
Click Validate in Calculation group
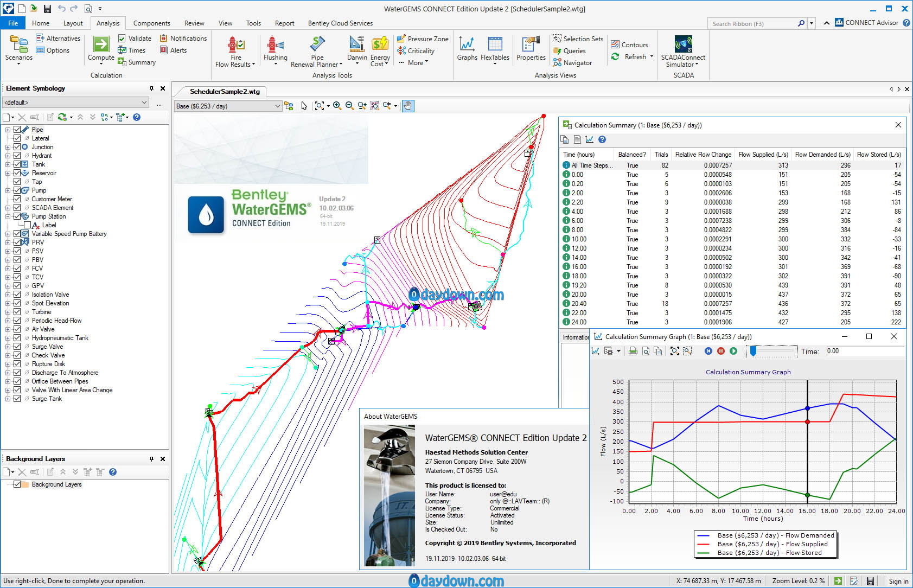click(x=135, y=39)
